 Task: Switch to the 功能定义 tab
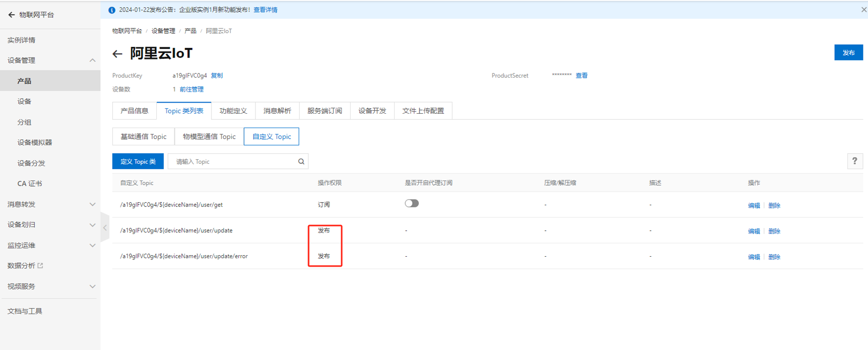(233, 110)
